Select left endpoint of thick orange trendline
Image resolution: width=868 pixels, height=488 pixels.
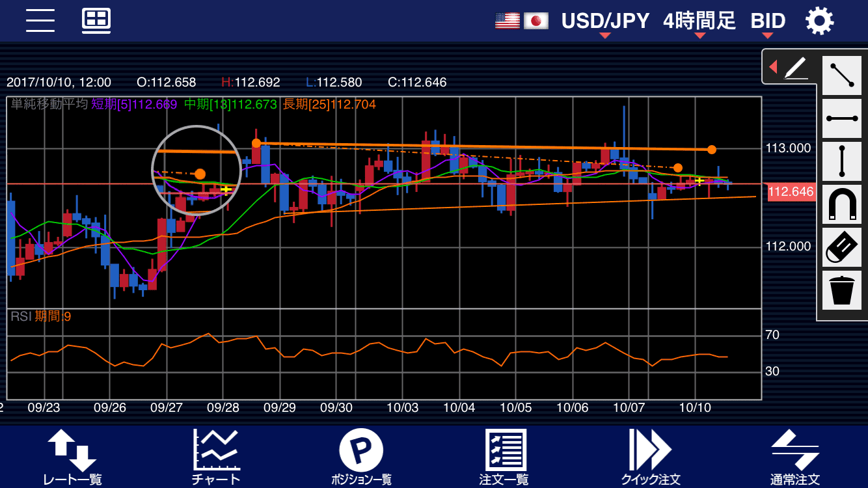(x=256, y=143)
